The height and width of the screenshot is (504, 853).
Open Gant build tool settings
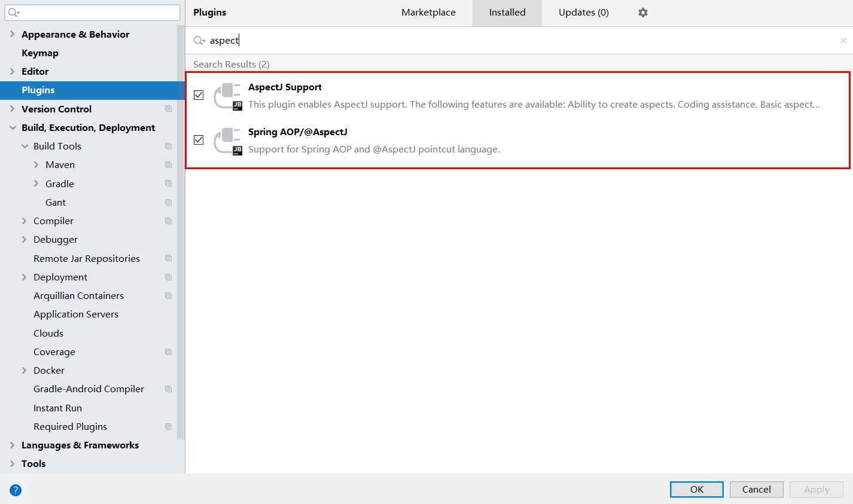tap(56, 202)
